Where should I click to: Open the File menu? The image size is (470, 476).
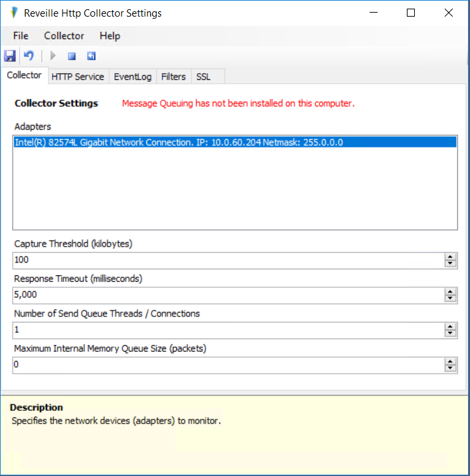pos(21,36)
